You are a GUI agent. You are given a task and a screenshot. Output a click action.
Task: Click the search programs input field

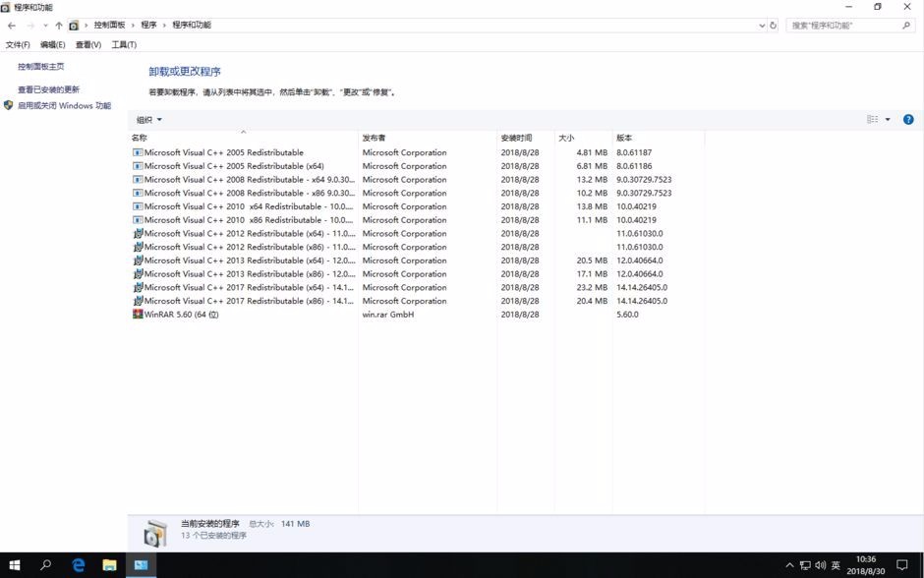point(843,26)
